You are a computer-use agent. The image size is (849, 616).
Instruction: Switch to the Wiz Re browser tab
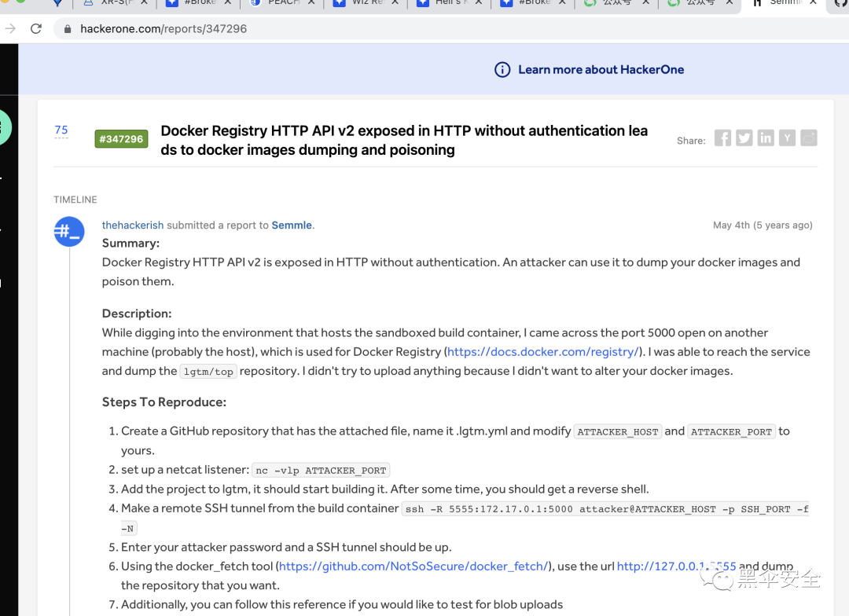(366, 3)
